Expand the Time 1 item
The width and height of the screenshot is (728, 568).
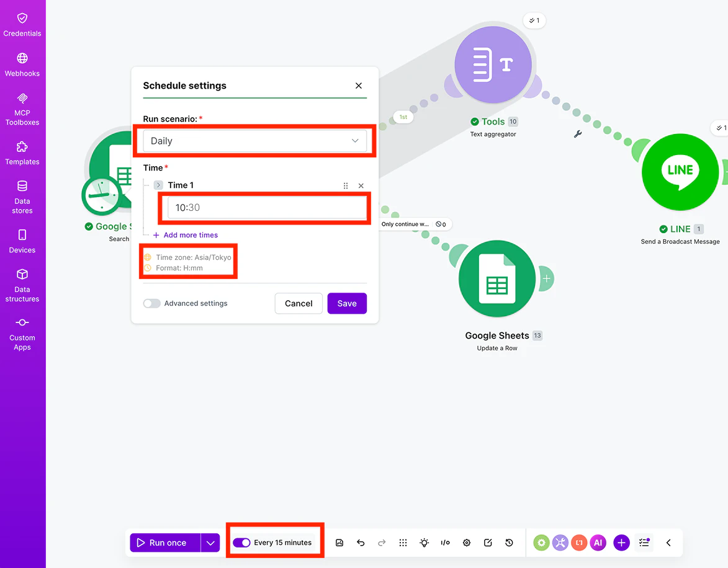coord(158,185)
